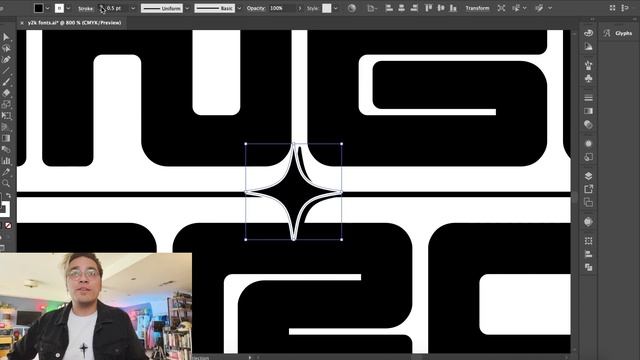Image resolution: width=640 pixels, height=360 pixels.
Task: Select the Blend tool
Action: (6, 149)
